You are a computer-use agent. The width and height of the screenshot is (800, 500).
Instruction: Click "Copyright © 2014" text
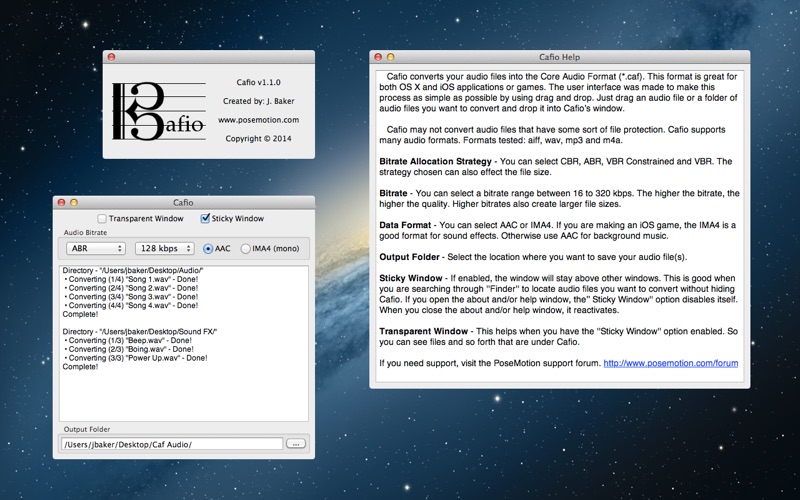point(259,138)
